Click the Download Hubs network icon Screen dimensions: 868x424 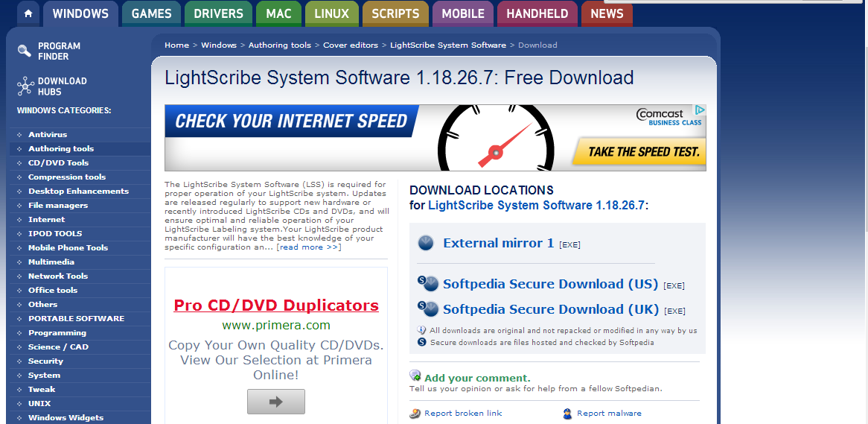tap(25, 86)
